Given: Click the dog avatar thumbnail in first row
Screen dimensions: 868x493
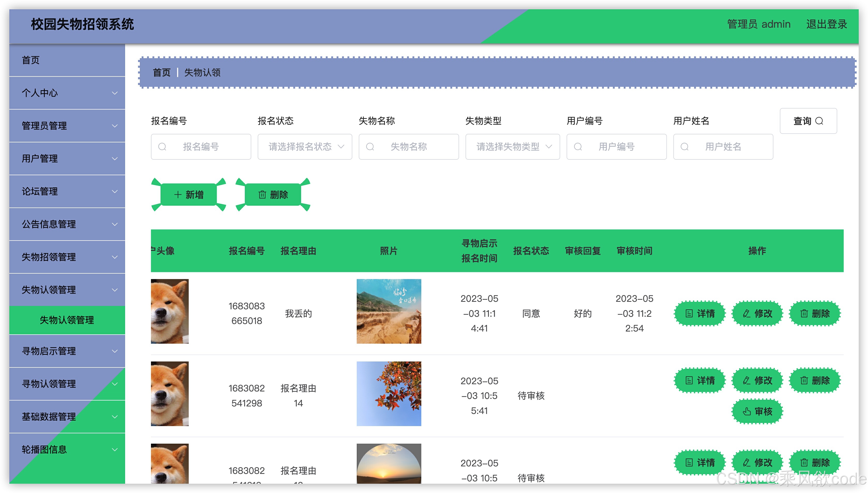Looking at the screenshot, I should pos(169,312).
